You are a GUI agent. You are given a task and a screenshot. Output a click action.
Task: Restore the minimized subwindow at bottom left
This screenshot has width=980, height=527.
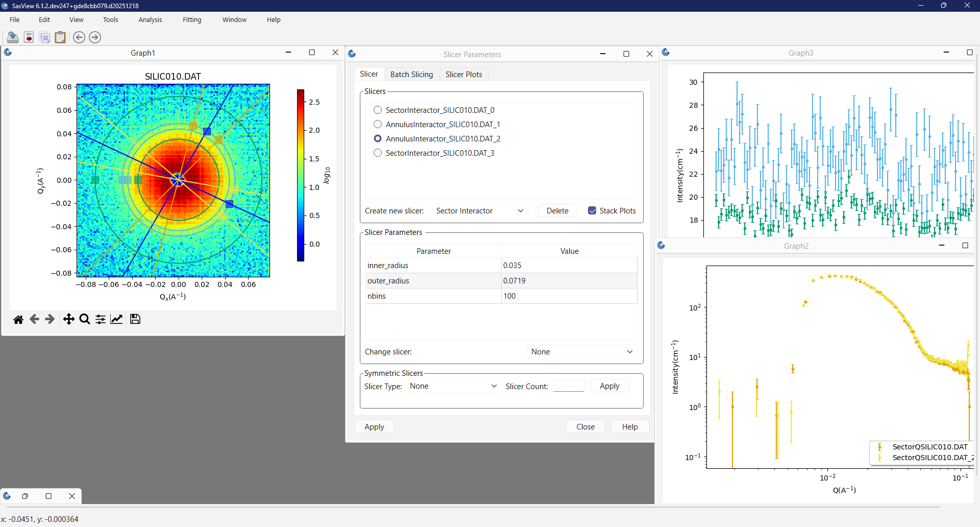(x=25, y=496)
